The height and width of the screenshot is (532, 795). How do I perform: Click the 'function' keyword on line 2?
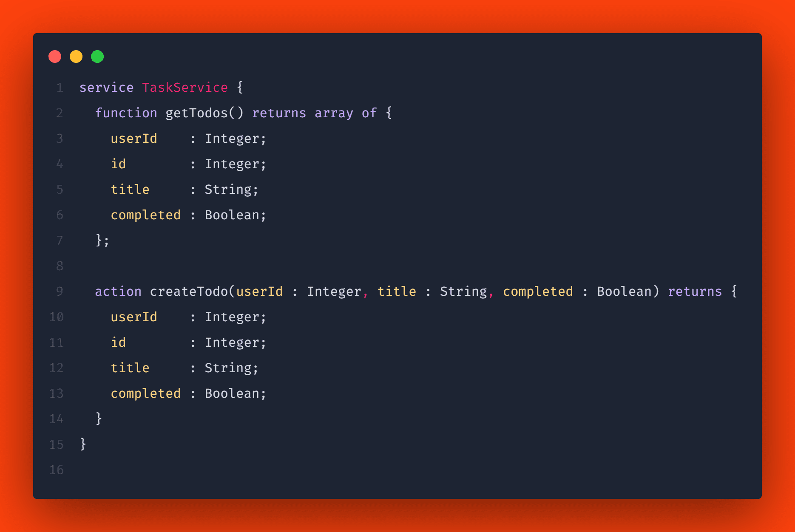[x=126, y=113]
